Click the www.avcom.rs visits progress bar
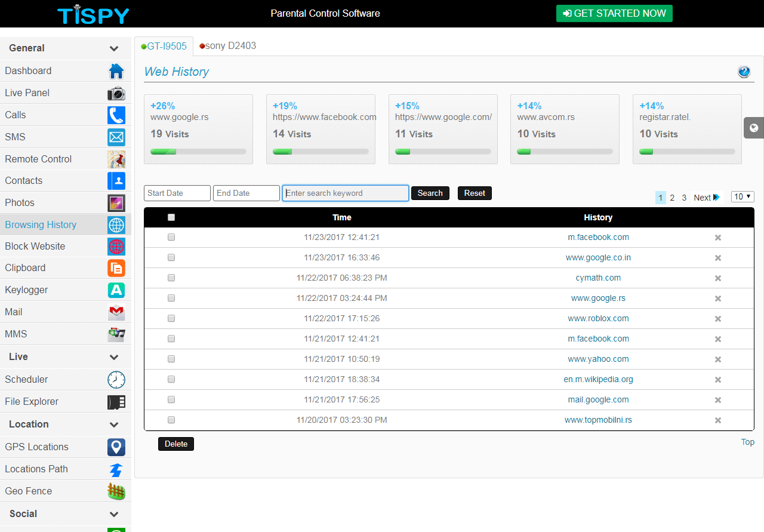 (x=565, y=152)
